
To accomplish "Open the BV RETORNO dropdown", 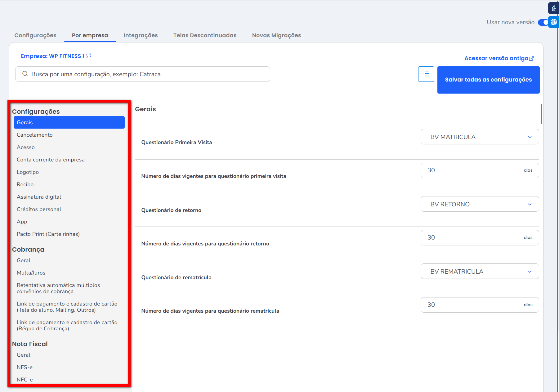I will click(479, 204).
